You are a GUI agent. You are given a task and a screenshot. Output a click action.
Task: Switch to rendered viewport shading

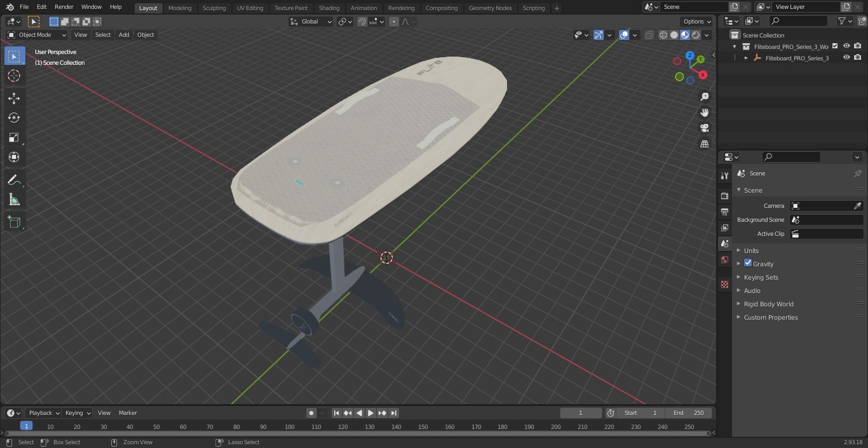(x=696, y=35)
